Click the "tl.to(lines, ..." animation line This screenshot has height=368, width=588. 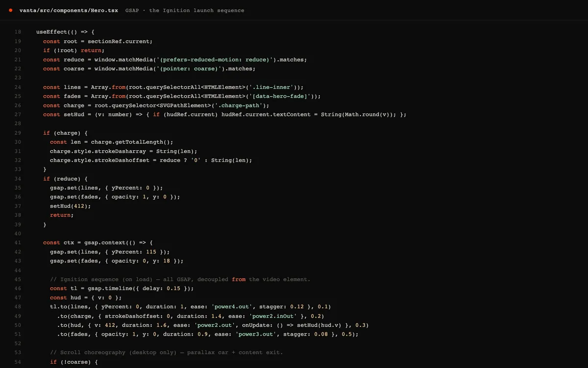190,307
